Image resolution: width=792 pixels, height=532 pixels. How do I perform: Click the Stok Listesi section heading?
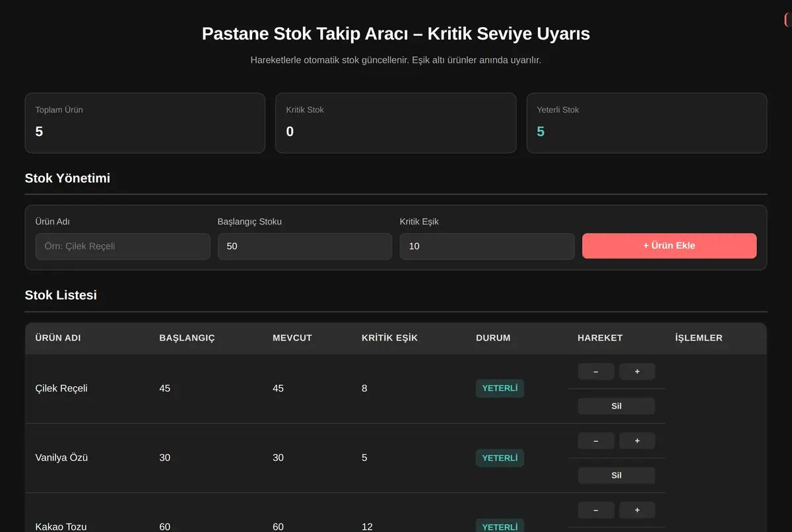pyautogui.click(x=61, y=295)
